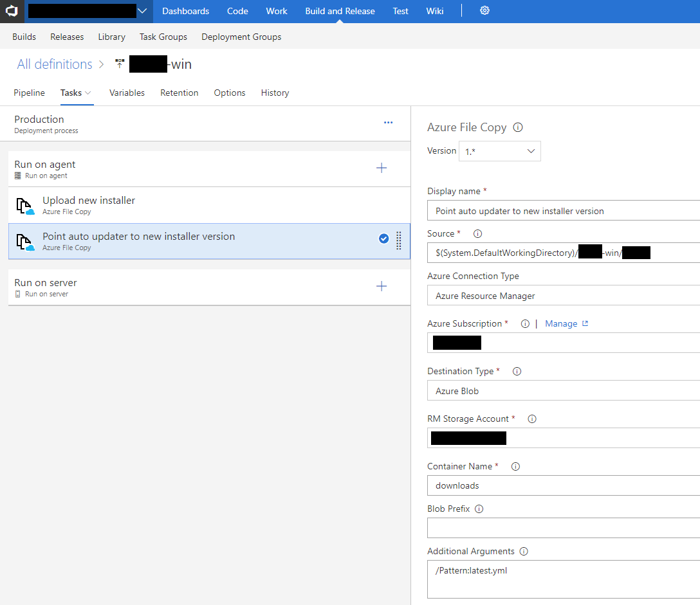Click the Destination Type info icon
The width and height of the screenshot is (700, 605).
click(x=517, y=371)
